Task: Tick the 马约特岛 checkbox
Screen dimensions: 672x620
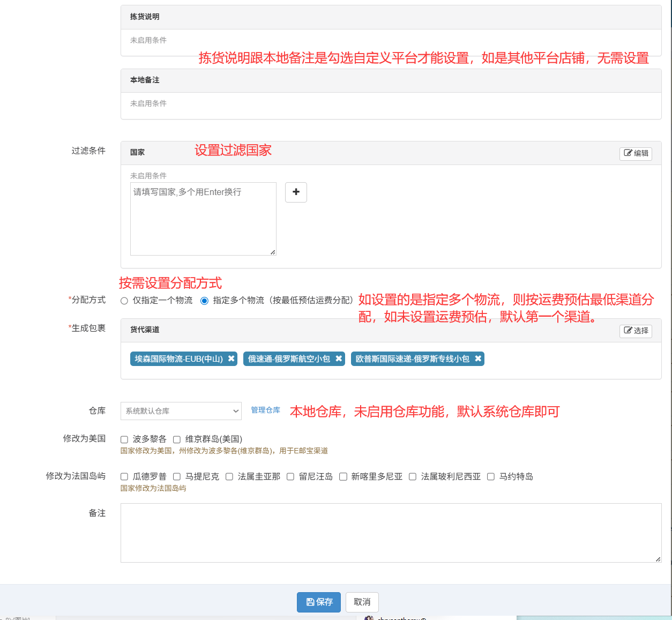Action: [x=491, y=477]
